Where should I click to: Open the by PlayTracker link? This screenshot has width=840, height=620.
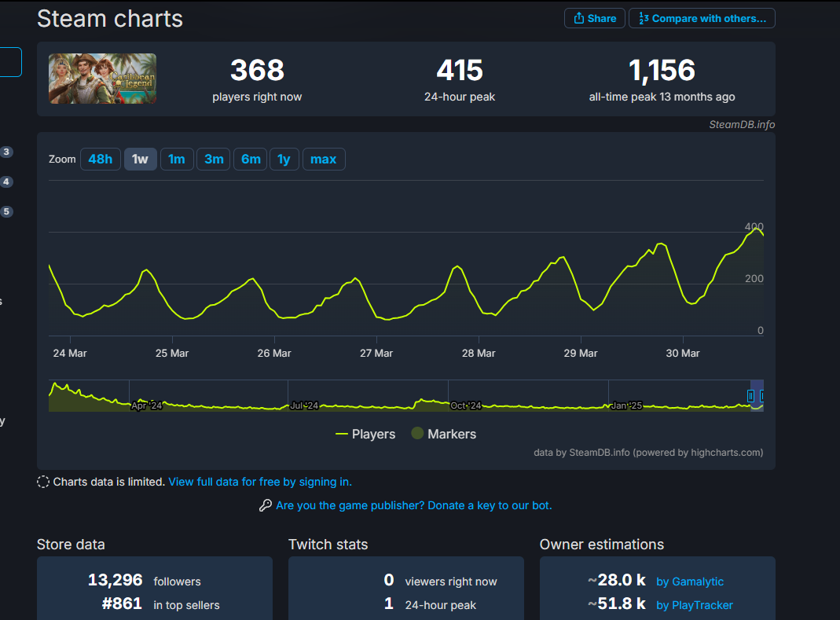(695, 605)
